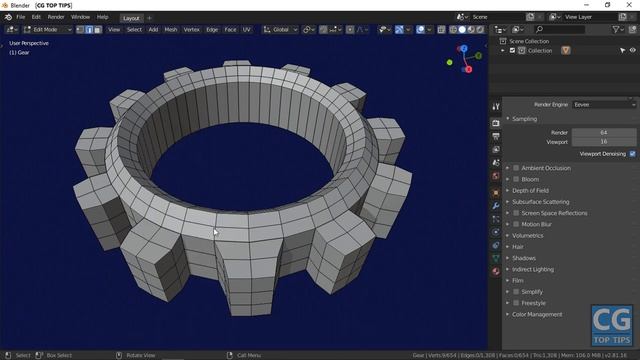Screen dimensions: 640x360
Task: Enable Freestyle checkbox
Action: point(516,303)
